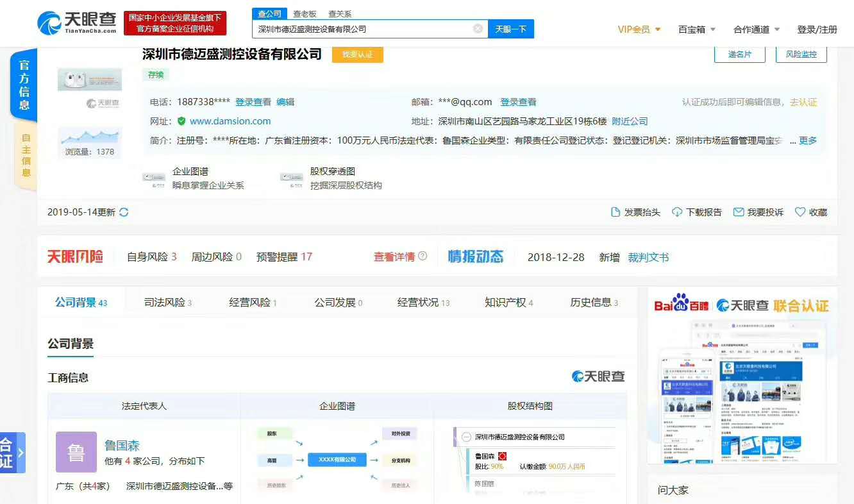Open the VIP会员 dropdown
854x504 pixels.
click(x=639, y=29)
